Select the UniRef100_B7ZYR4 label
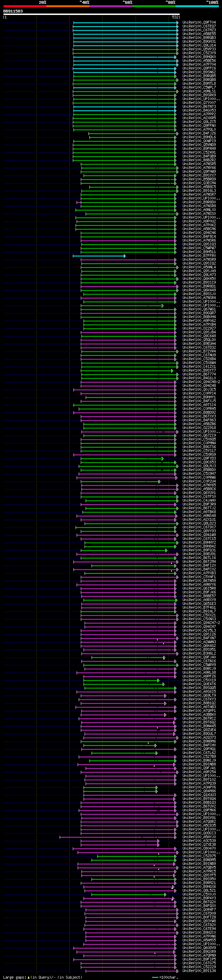 pos(199,351)
